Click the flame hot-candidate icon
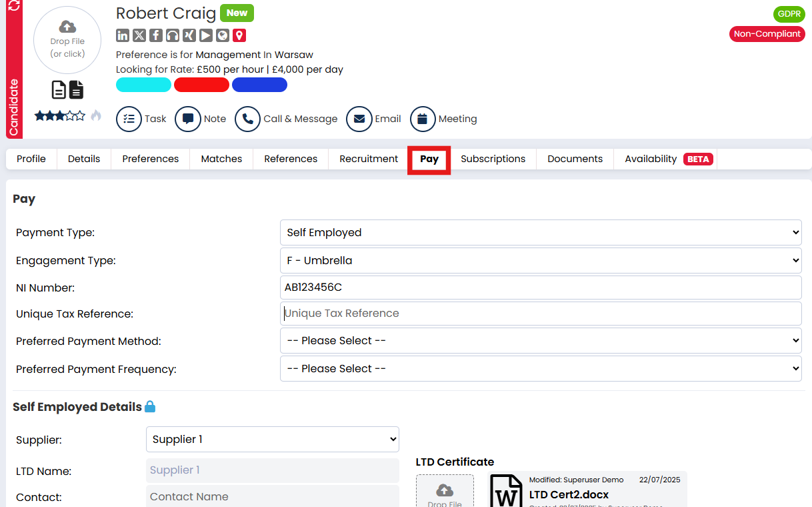812x507 pixels. (x=96, y=115)
